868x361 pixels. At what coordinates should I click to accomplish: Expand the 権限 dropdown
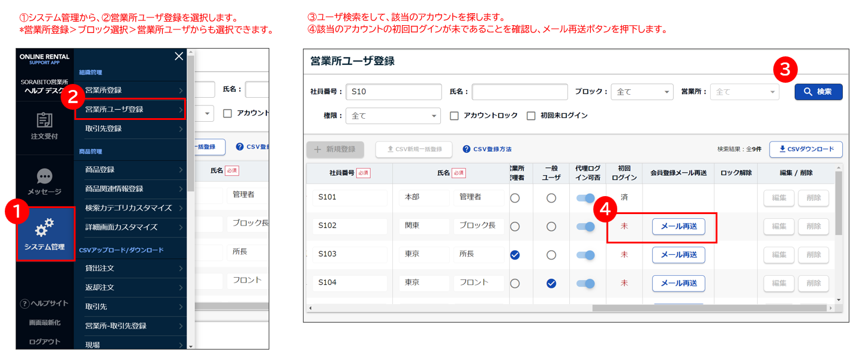tap(393, 116)
